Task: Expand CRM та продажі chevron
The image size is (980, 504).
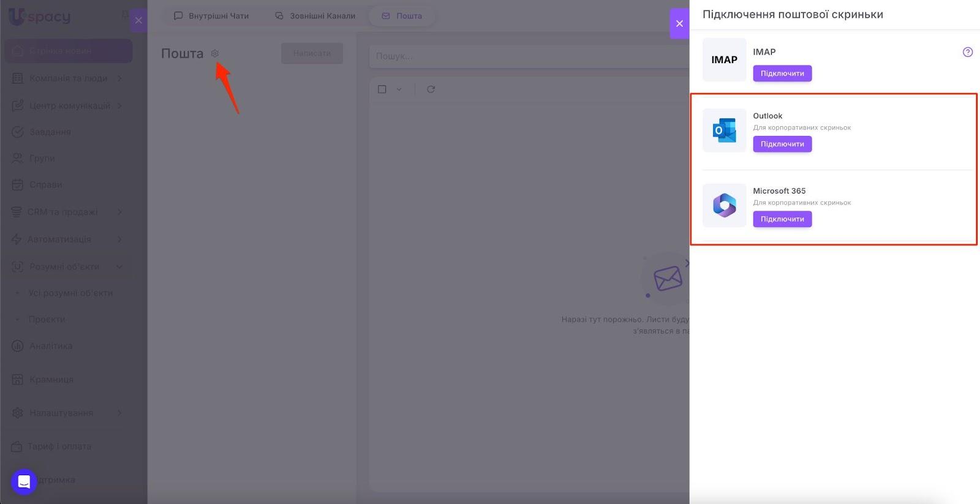Action: 119,212
